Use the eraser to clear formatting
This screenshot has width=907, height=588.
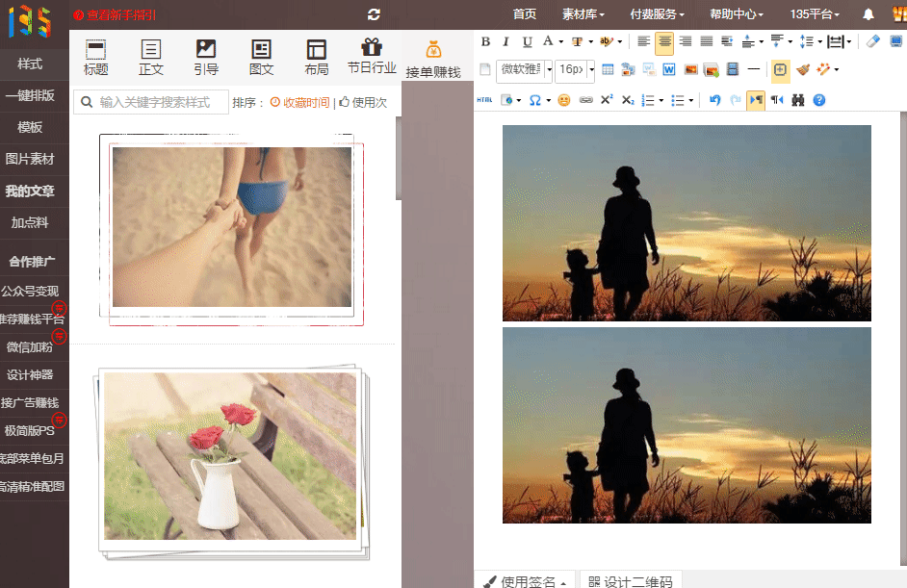point(873,41)
